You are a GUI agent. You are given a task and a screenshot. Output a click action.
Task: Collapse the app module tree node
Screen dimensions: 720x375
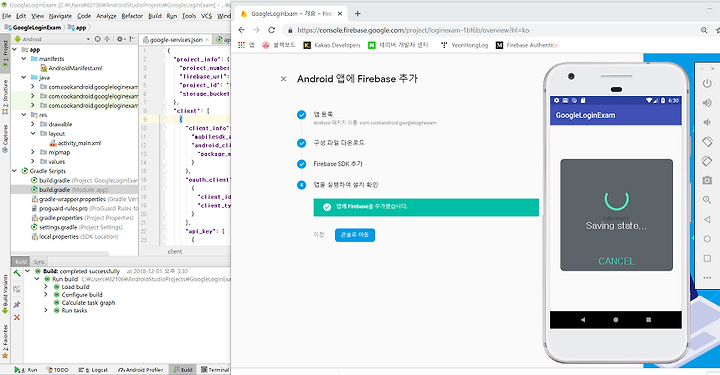[15, 49]
